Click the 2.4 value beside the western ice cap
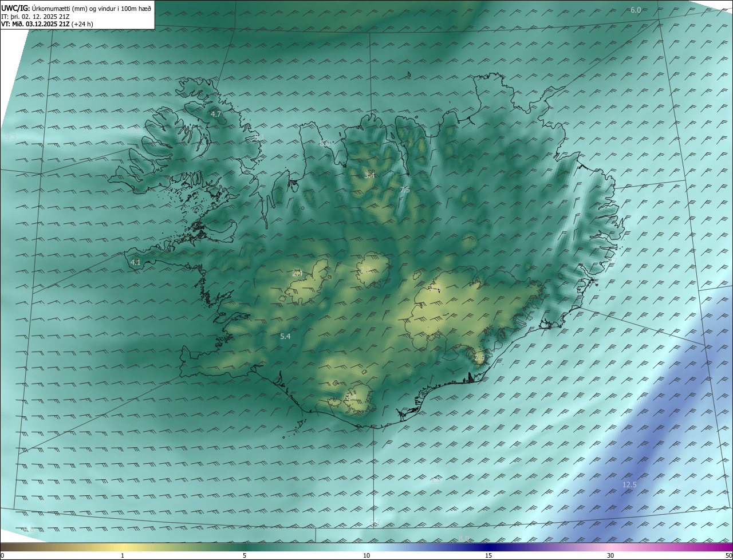The height and width of the screenshot is (560, 733). click(297, 273)
